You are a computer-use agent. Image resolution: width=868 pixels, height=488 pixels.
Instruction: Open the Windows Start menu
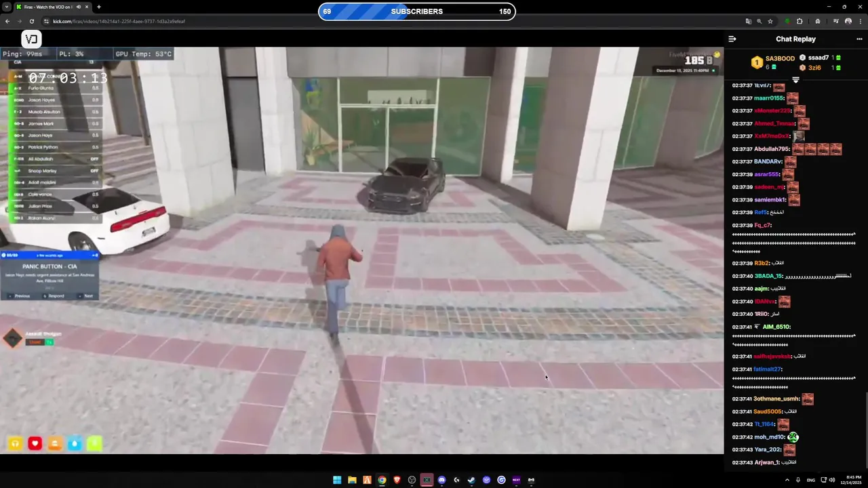pyautogui.click(x=337, y=480)
